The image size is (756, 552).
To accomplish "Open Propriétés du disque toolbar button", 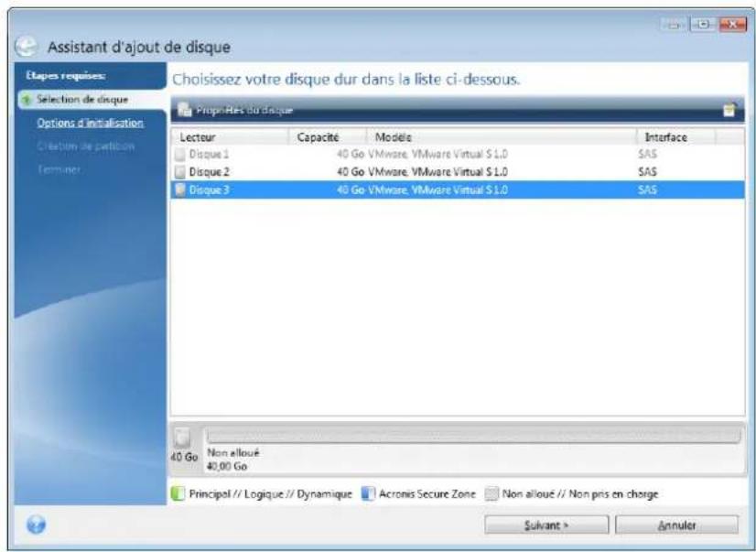I will tap(235, 110).
